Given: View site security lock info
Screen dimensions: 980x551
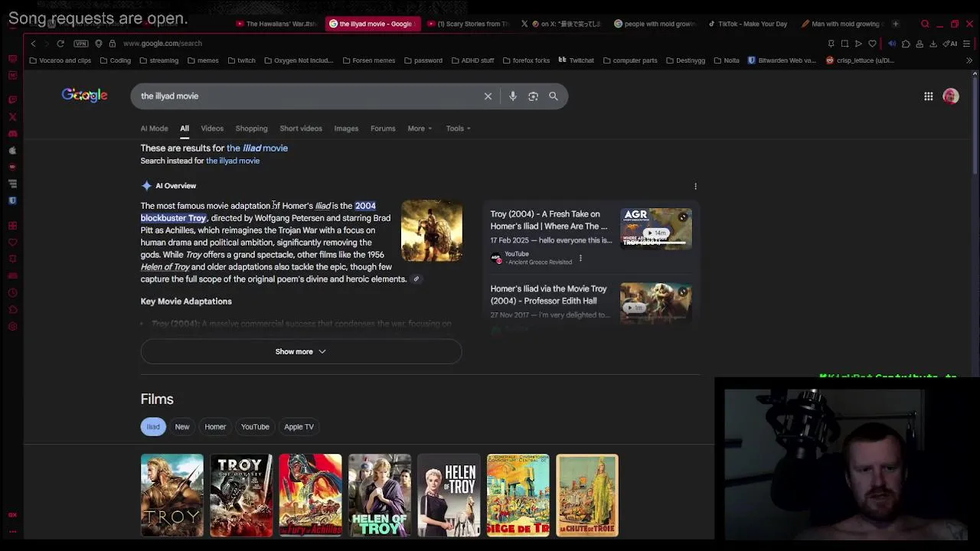Looking at the screenshot, I should coord(112,44).
